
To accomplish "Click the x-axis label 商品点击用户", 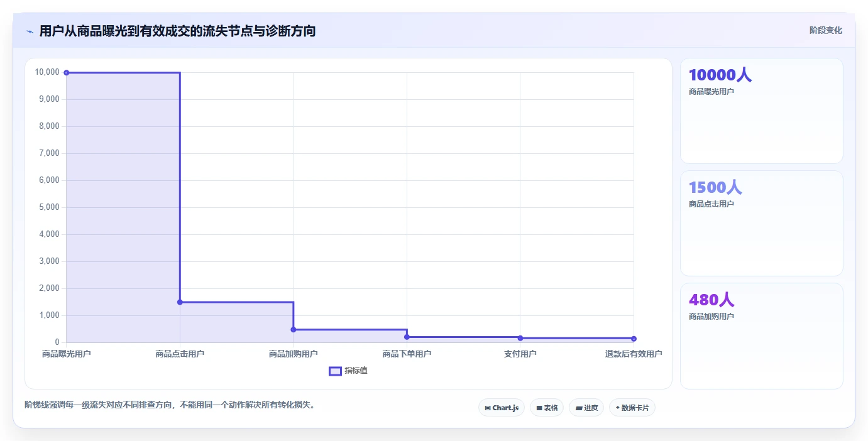I will coord(180,354).
